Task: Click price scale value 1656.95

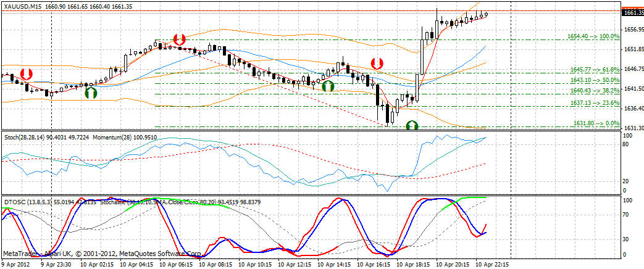Action: point(634,30)
